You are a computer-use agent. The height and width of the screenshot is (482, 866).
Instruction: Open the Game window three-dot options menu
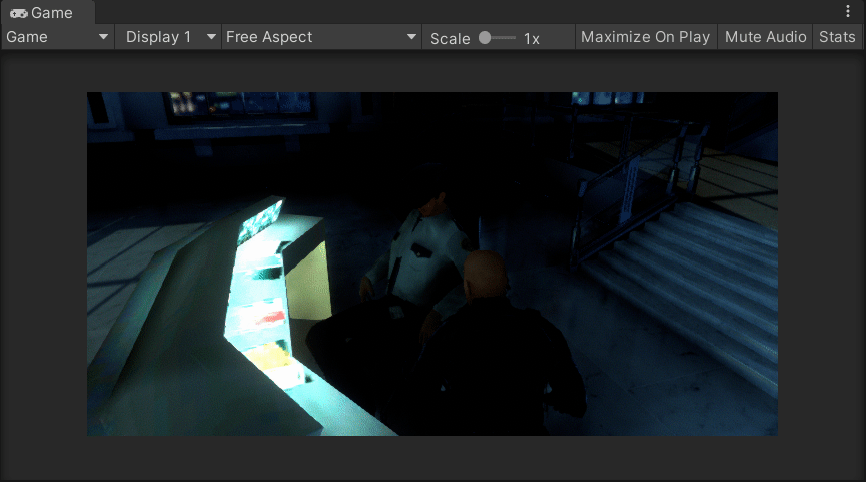pos(848,11)
